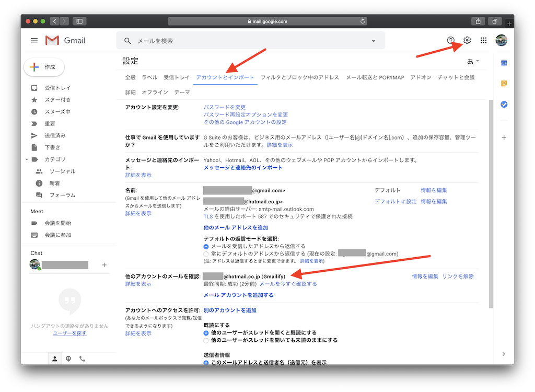Click メールを今すぐ確認する link

tap(288, 284)
